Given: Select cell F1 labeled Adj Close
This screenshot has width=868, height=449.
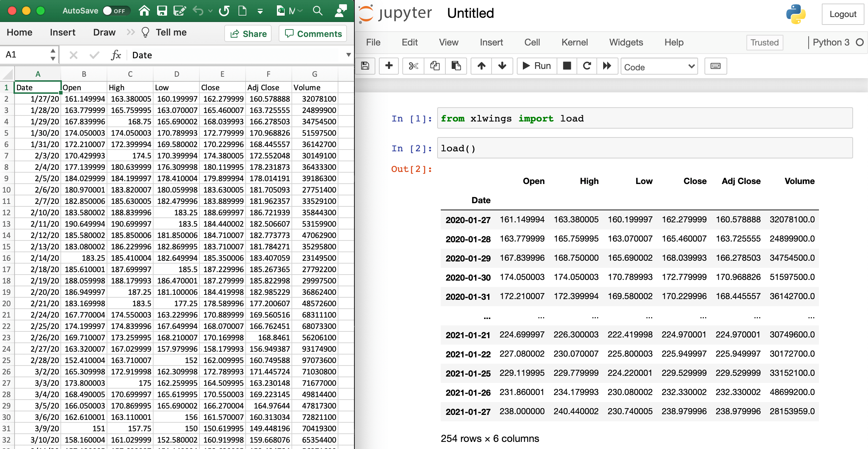Looking at the screenshot, I should [x=268, y=87].
